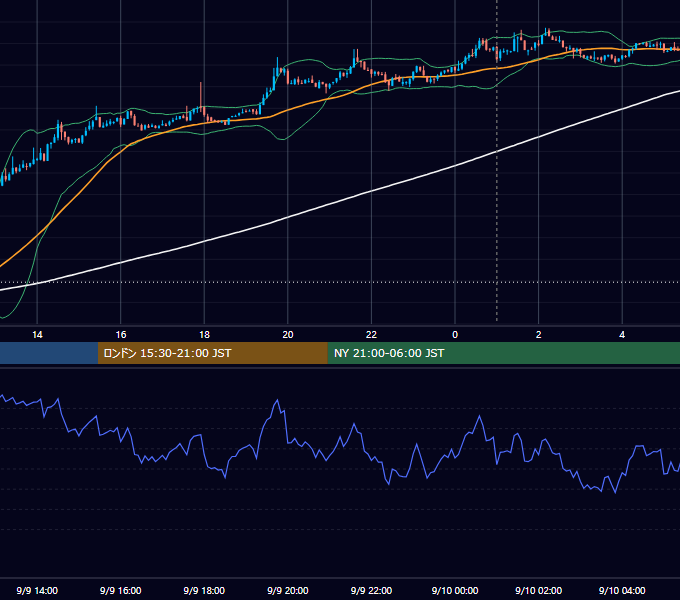
Task: Click the 20 hour axis label
Action: click(288, 335)
